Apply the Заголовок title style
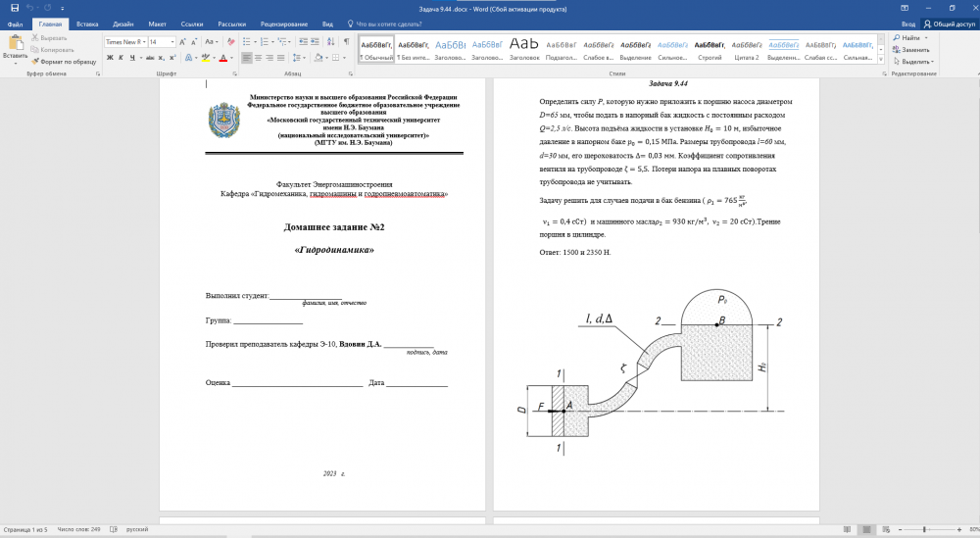 (523, 49)
